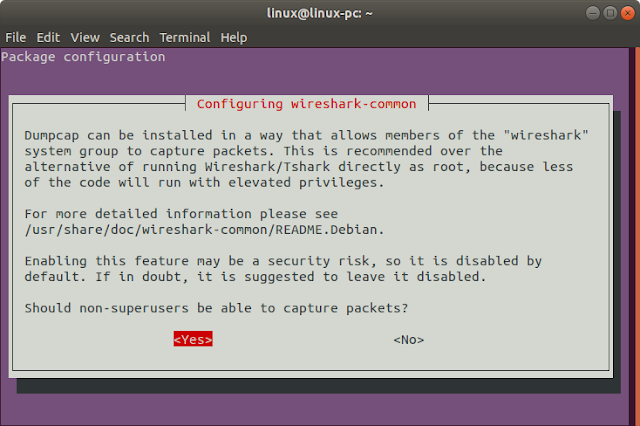The width and height of the screenshot is (640, 426).
Task: Open the Edit menu
Action: click(x=48, y=38)
